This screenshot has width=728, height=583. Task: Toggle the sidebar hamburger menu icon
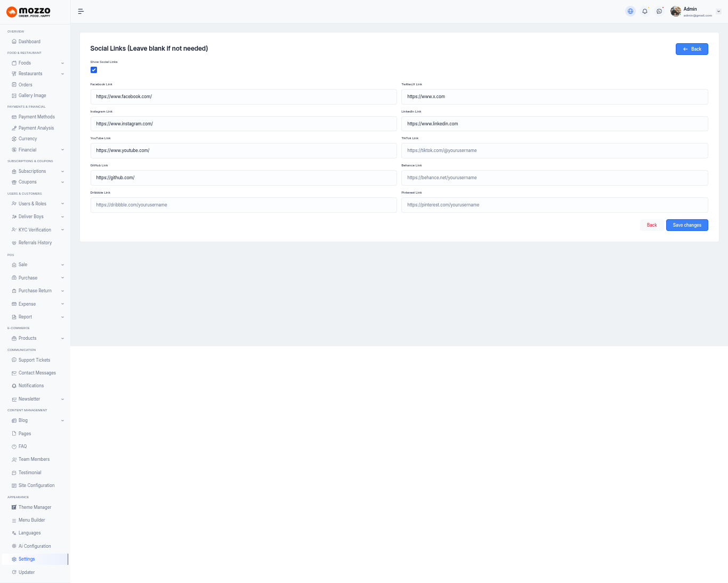click(x=81, y=11)
